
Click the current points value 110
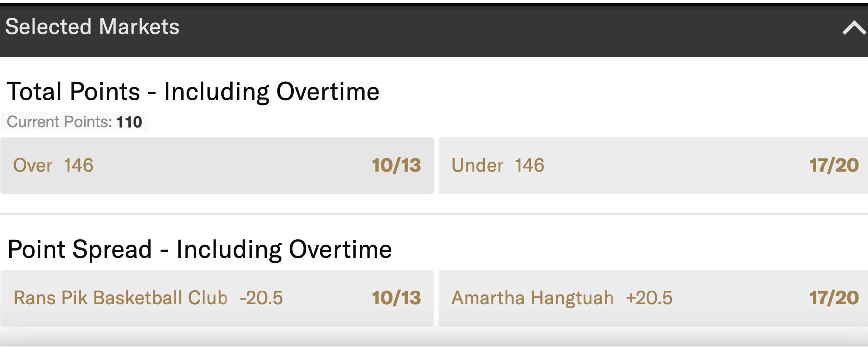129,122
